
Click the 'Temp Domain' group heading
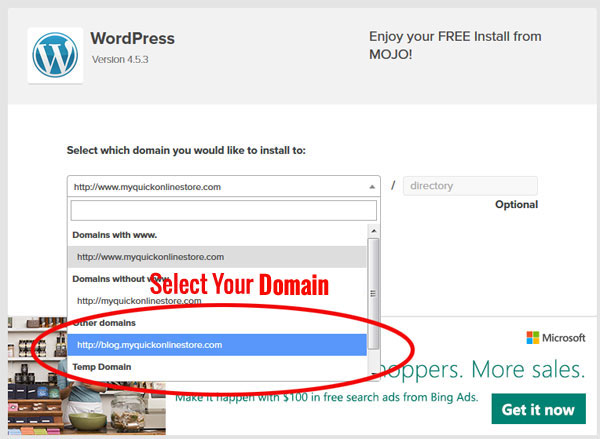click(102, 367)
